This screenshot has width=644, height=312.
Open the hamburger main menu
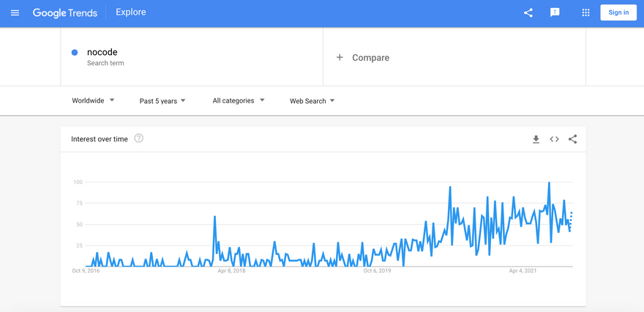(15, 12)
